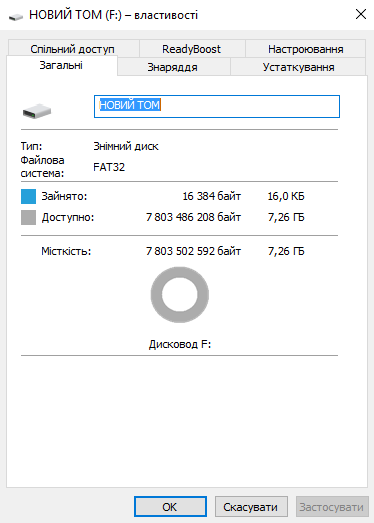Click the FAT32 file system value
This screenshot has width=374, height=523.
(x=109, y=167)
